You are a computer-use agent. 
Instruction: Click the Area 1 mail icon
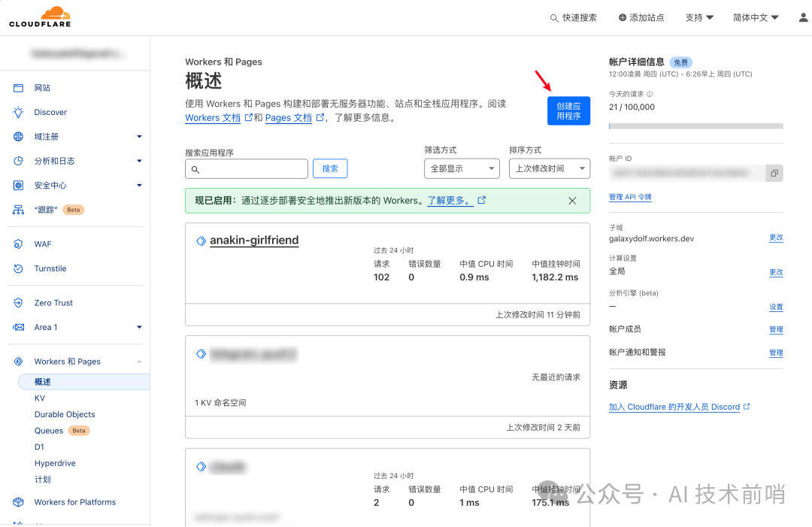[18, 327]
